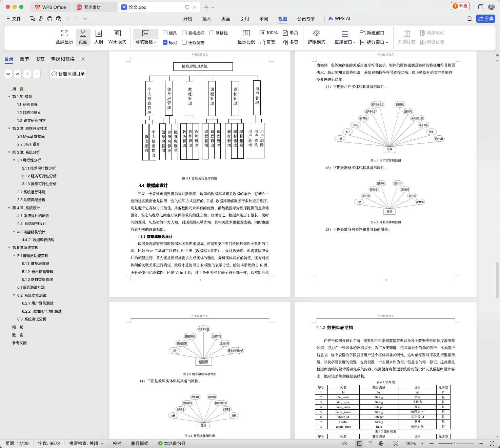
Task: Click the zoom in plus in status bar
Action: coord(481,443)
